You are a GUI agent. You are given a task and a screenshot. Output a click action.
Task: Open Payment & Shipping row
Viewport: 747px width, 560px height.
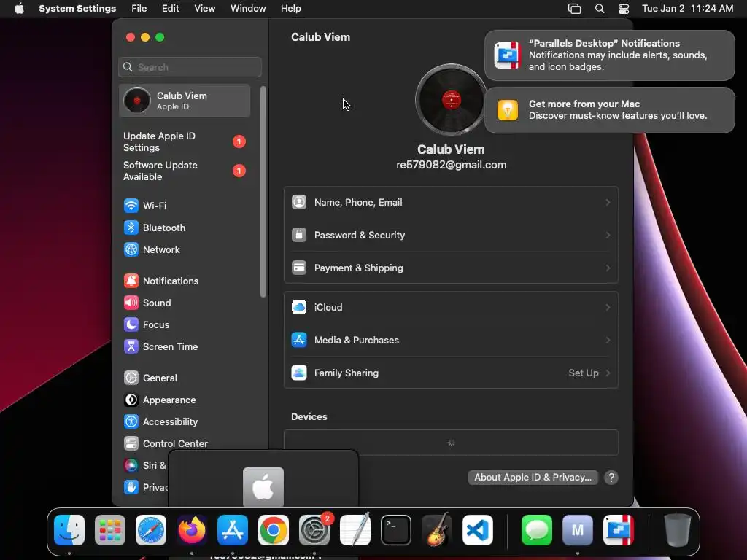451,268
